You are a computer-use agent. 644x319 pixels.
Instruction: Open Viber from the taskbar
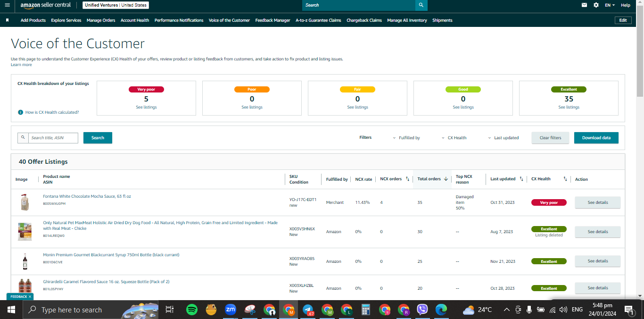(x=422, y=310)
